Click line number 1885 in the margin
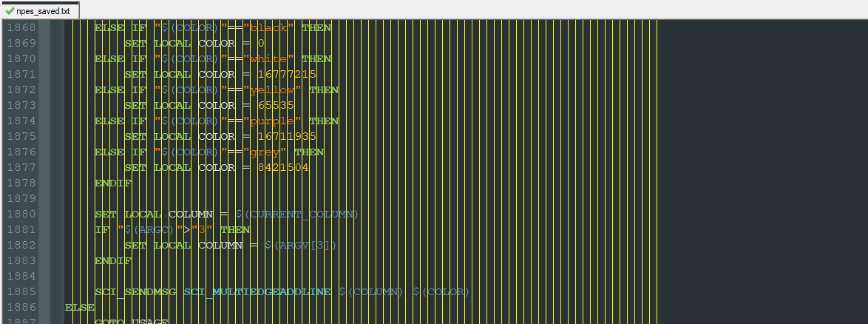The width and height of the screenshot is (868, 324). pos(21,291)
